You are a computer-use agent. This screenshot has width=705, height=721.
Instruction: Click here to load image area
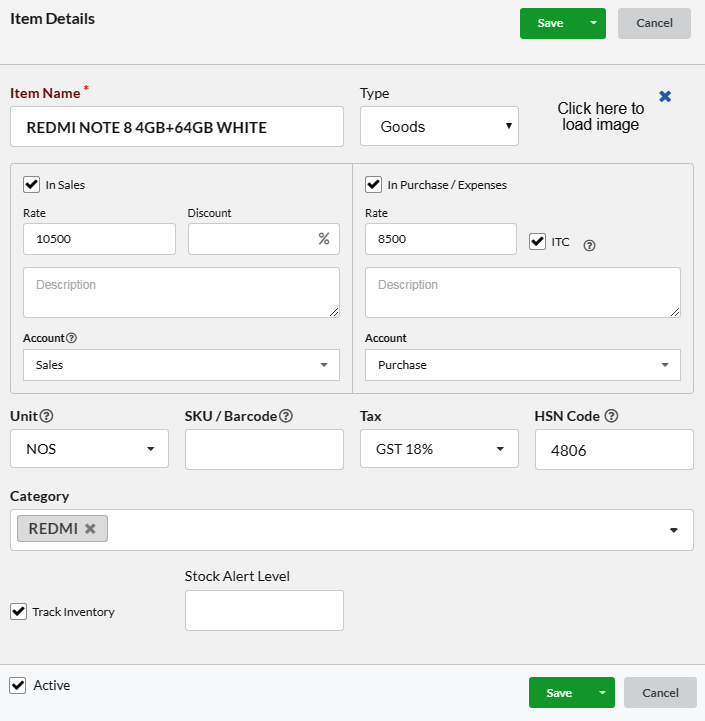601,116
